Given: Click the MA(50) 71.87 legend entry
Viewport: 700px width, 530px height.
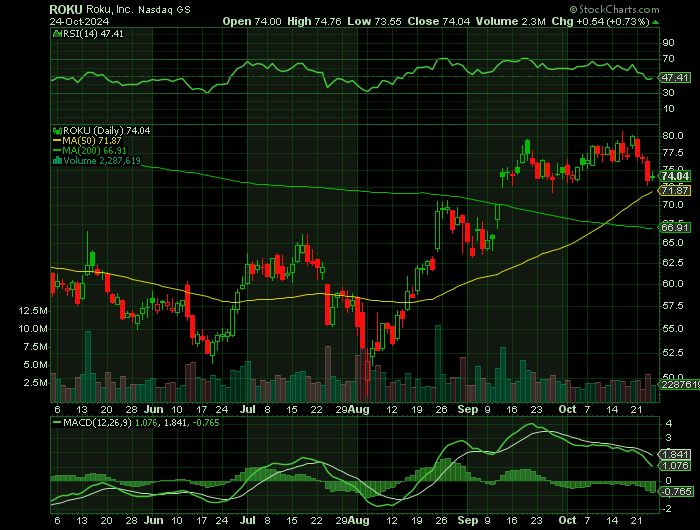Looking at the screenshot, I should point(92,141).
